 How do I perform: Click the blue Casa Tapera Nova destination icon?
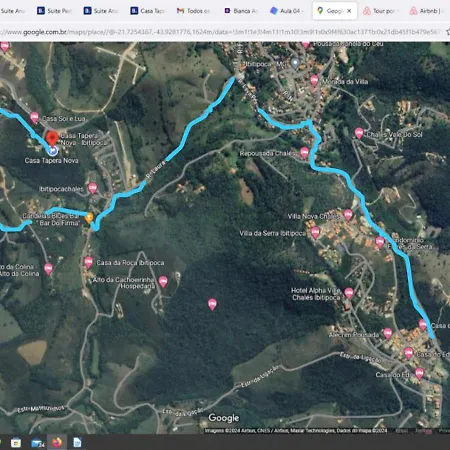(52, 151)
